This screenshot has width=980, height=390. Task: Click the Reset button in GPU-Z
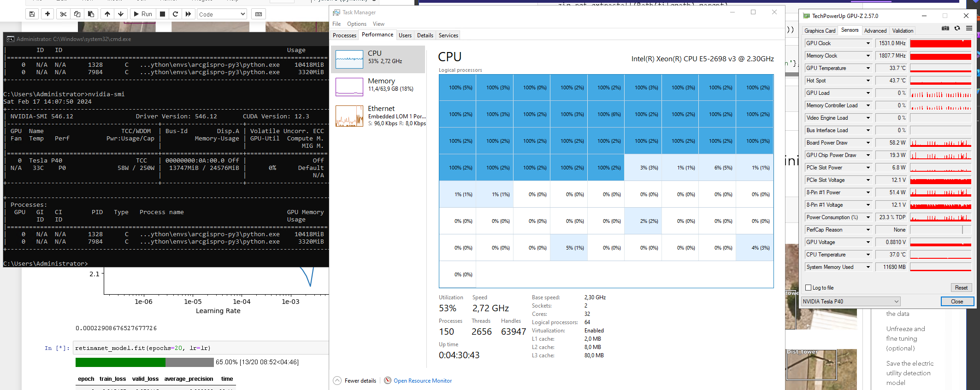pos(961,288)
